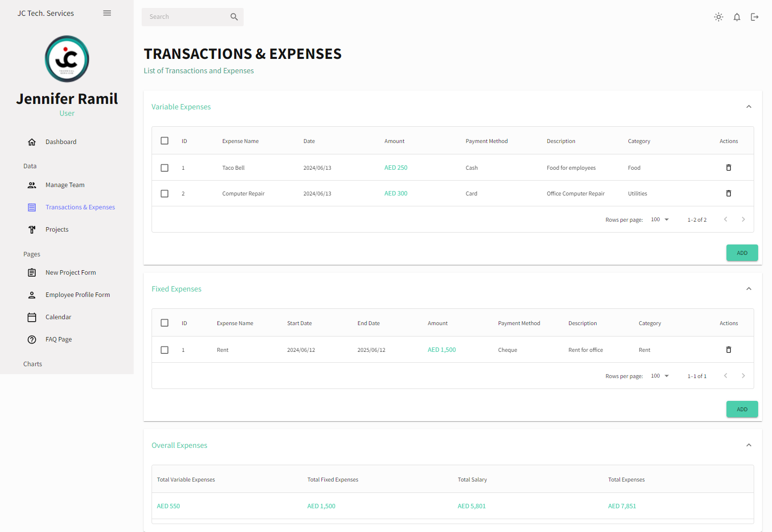Screen dimensions: 772x532
Task: Delete the Taco Bell expense row
Action: click(x=728, y=168)
